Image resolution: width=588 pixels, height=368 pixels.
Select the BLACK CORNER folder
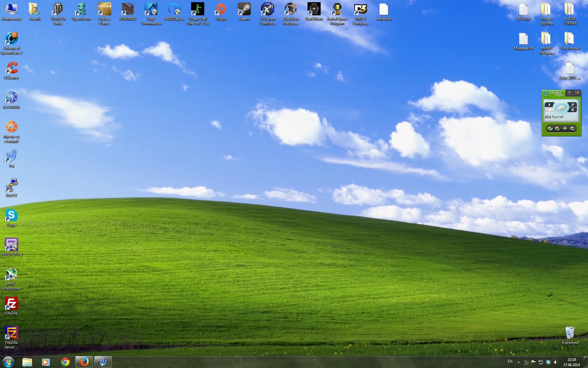coord(570,14)
